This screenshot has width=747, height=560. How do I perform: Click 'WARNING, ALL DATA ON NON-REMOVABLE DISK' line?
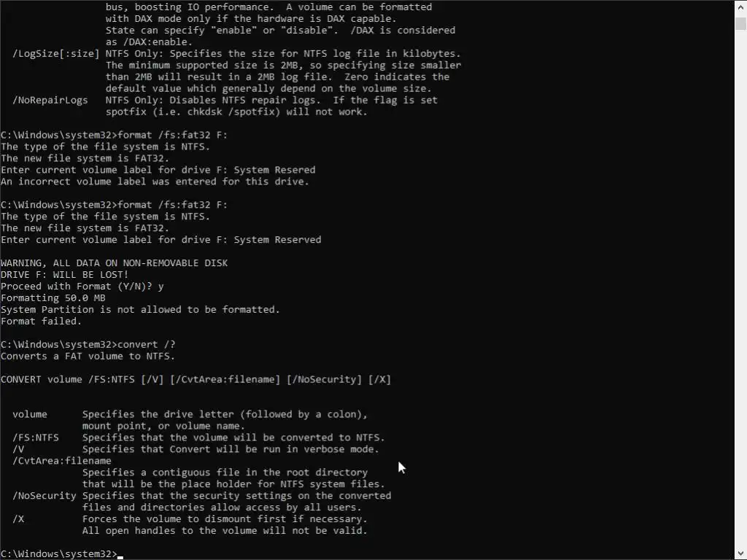coord(115,262)
